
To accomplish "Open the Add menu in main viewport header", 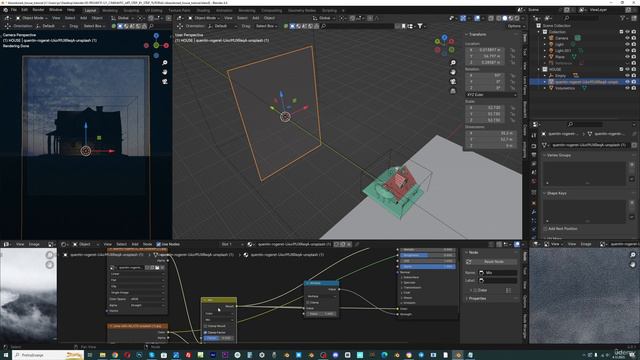I will tap(256, 18).
